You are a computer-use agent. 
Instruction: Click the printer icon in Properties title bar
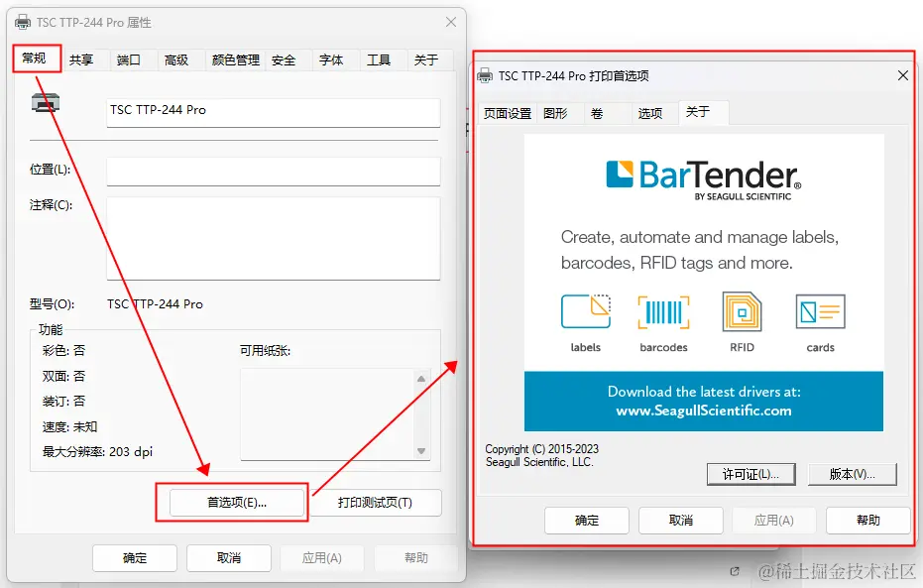coord(23,23)
